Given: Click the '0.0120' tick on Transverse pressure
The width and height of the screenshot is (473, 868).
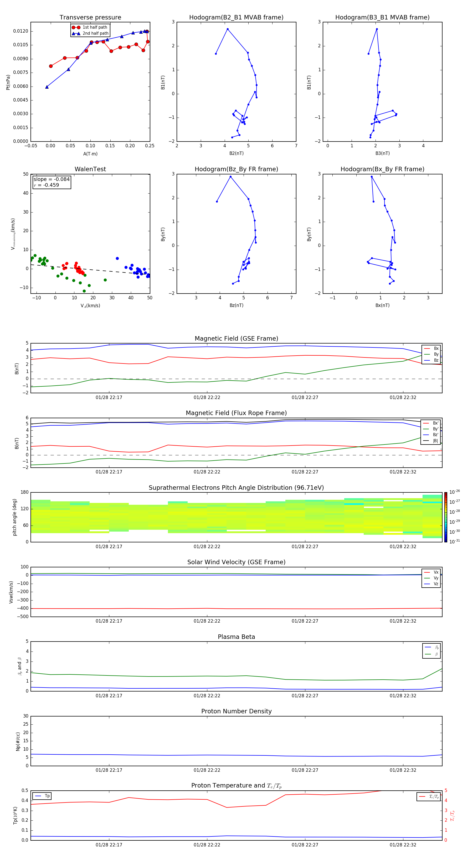Looking at the screenshot, I should click(20, 31).
